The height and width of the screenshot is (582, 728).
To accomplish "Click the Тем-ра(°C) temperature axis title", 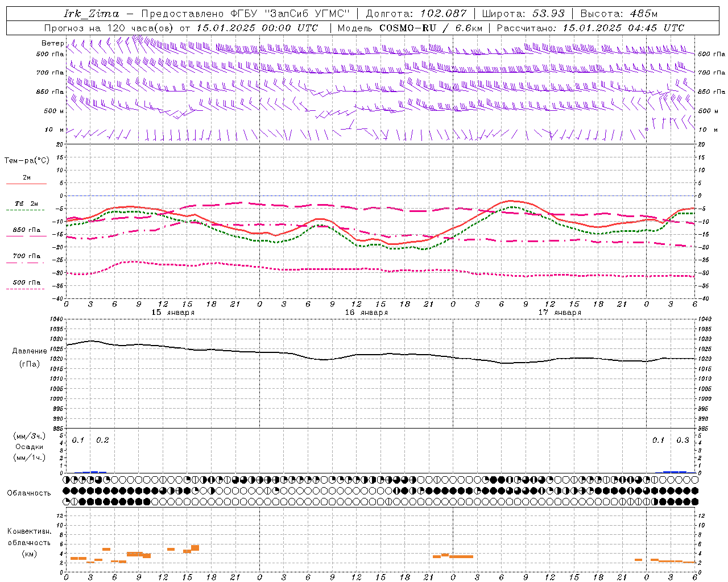I will pos(27,161).
